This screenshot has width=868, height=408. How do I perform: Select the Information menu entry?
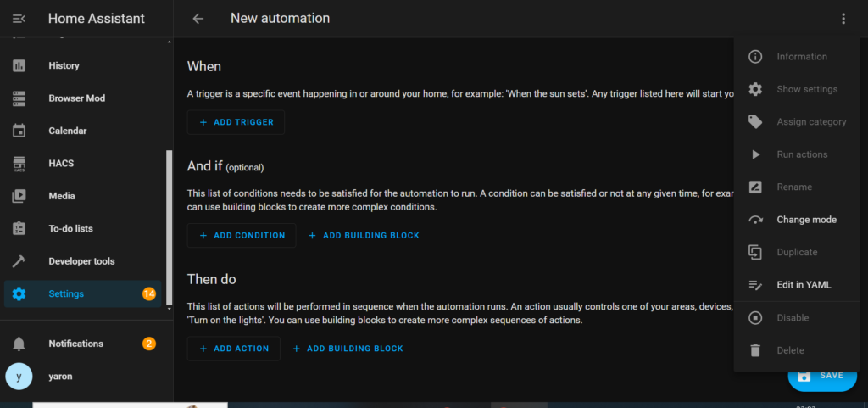point(797,57)
